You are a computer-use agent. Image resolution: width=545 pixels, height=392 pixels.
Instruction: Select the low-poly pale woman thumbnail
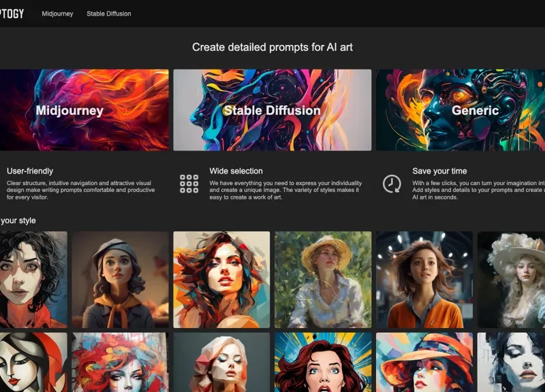221,363
